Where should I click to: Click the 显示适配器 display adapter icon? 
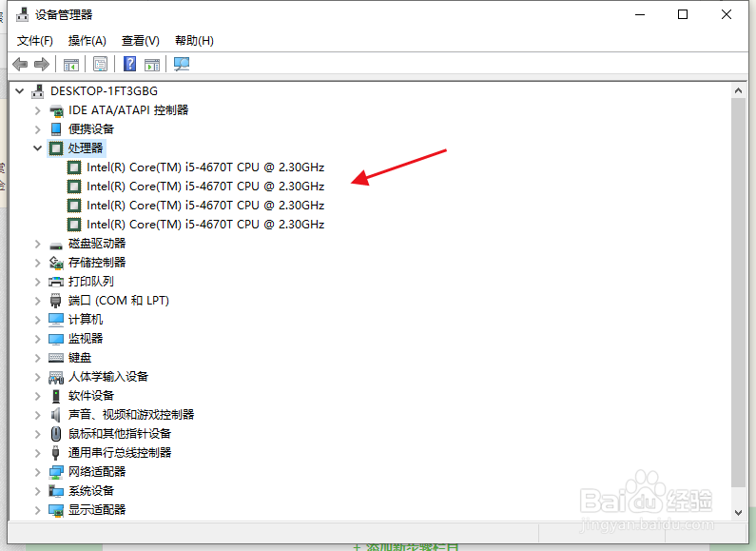point(56,510)
